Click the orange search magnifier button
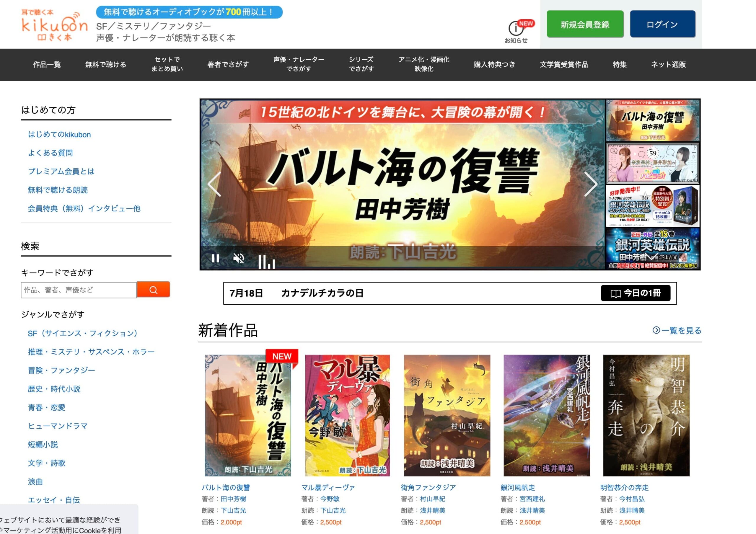This screenshot has width=756, height=534. (x=154, y=289)
